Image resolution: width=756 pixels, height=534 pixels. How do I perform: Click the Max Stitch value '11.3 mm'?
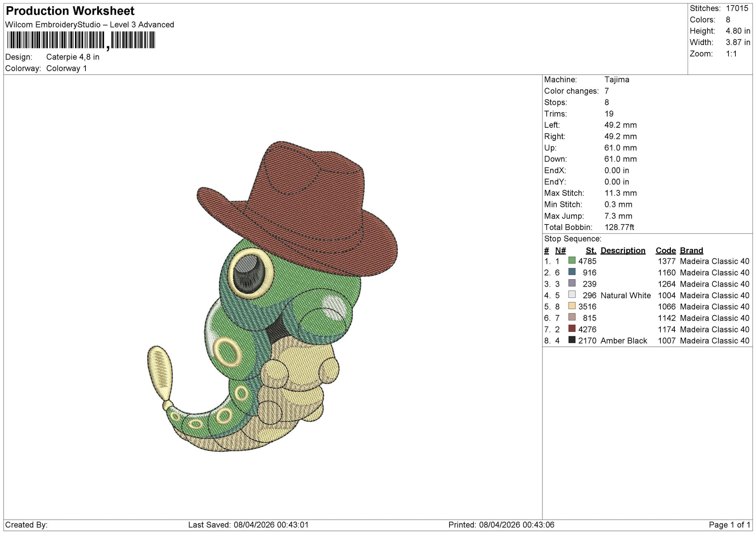coord(620,193)
